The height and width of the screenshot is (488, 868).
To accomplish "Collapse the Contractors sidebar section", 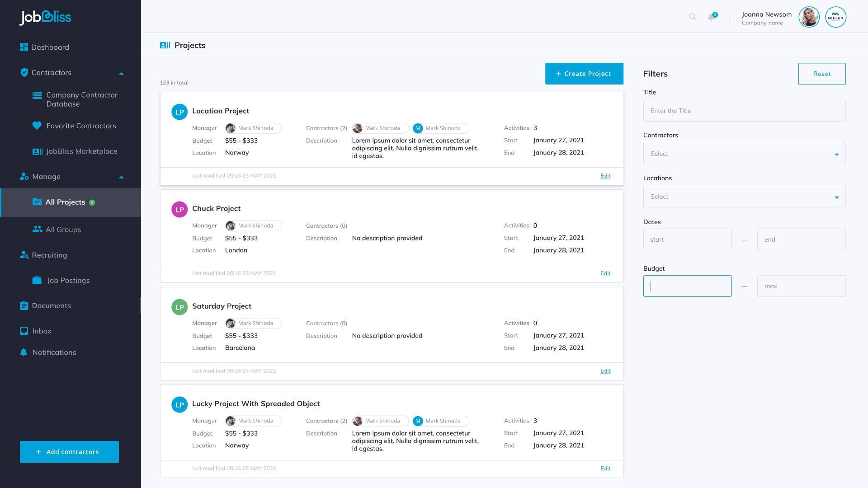I will coord(121,73).
